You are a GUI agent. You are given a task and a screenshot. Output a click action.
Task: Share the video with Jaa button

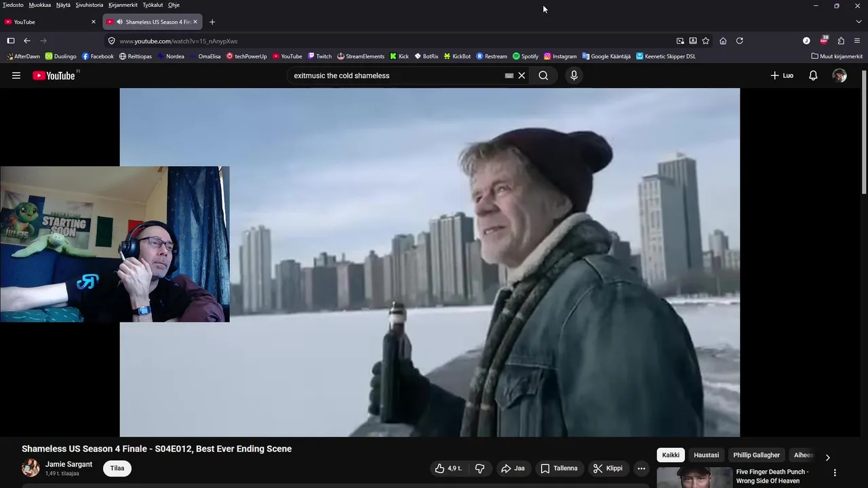point(513,468)
